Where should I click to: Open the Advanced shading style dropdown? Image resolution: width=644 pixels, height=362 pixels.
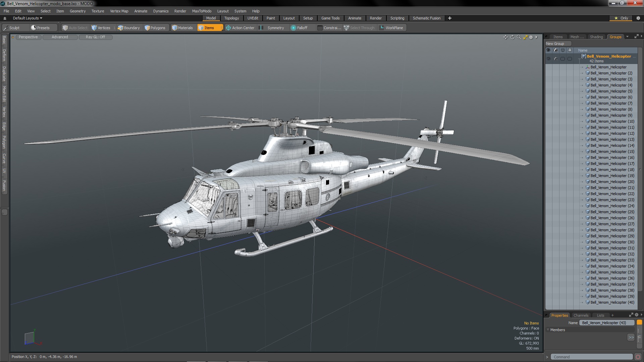click(x=60, y=37)
